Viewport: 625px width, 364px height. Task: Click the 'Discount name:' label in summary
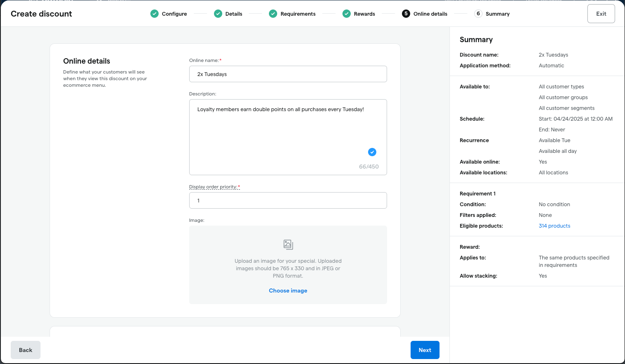click(x=479, y=55)
